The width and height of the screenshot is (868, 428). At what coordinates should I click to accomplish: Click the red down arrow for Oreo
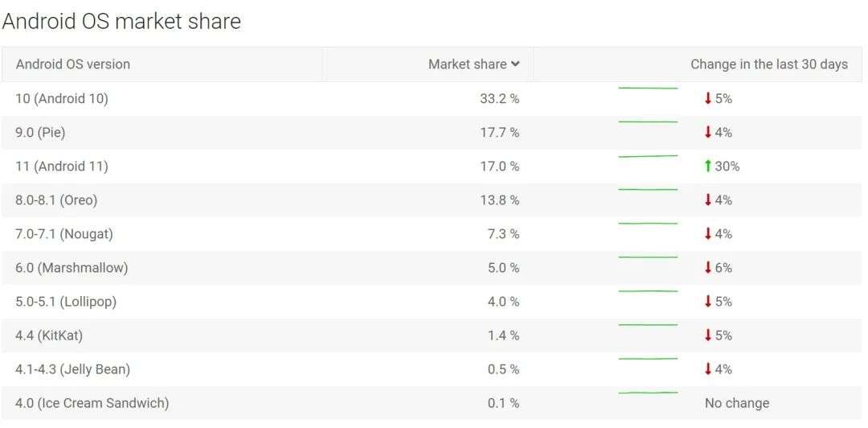pos(708,200)
